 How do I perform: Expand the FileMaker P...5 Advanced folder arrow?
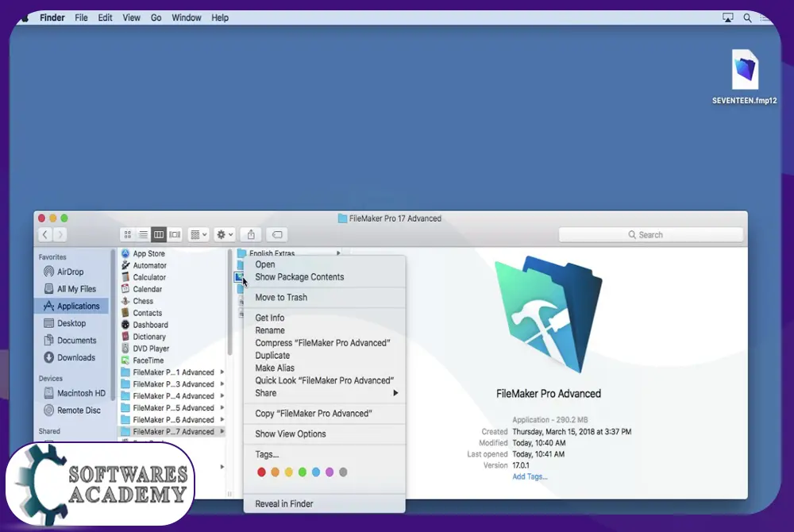click(222, 408)
